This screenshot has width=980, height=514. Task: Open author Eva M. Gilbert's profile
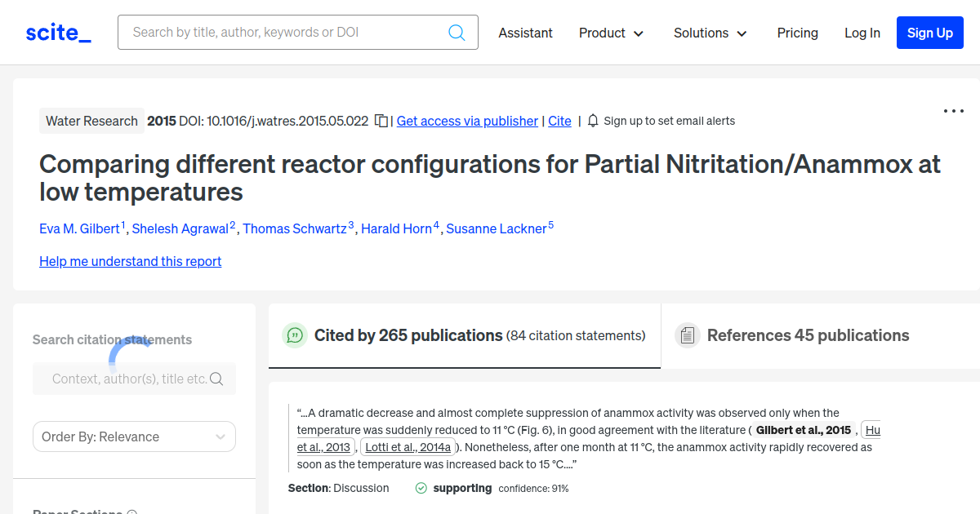click(79, 228)
